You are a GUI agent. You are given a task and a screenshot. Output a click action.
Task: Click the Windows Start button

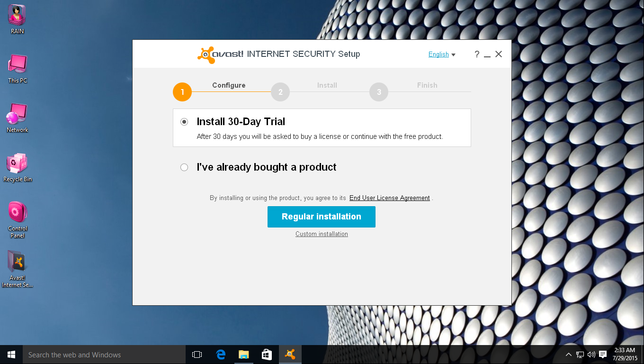click(11, 355)
